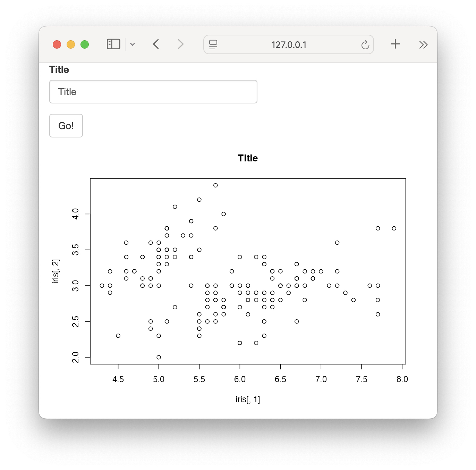The height and width of the screenshot is (470, 476).
Task: Click the Go! button
Action: [x=66, y=126]
